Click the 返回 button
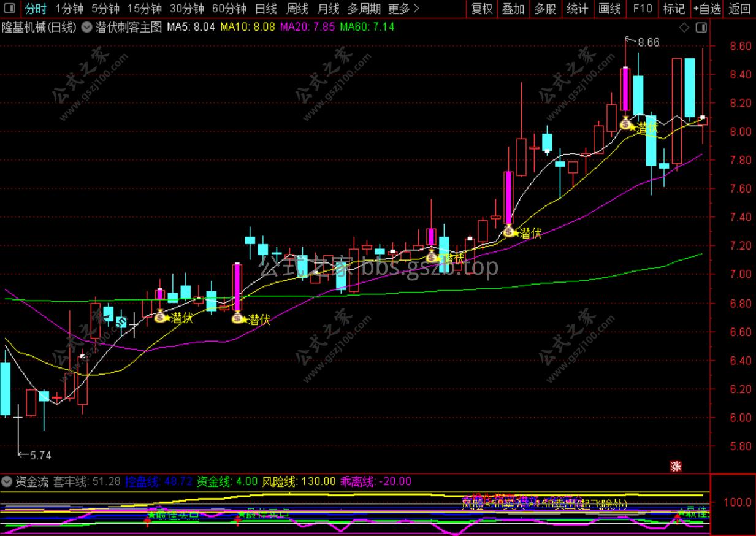This screenshot has height=536, width=756. [739, 9]
